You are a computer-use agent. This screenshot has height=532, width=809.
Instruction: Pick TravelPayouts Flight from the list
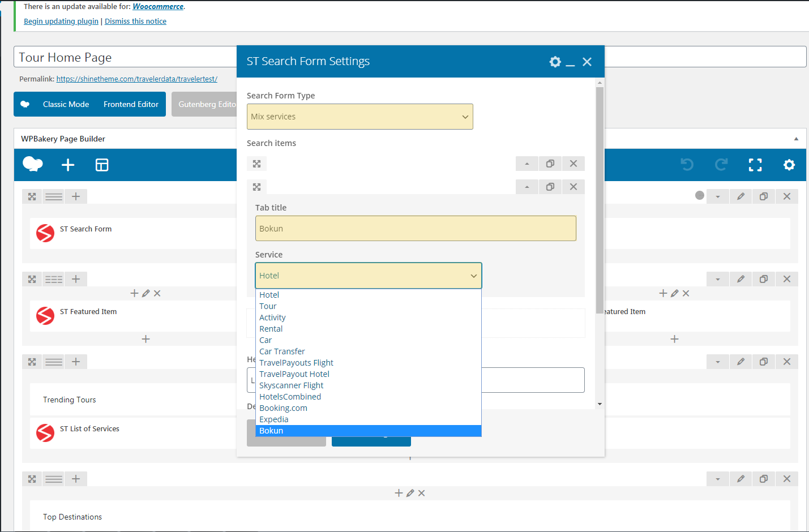click(369, 363)
